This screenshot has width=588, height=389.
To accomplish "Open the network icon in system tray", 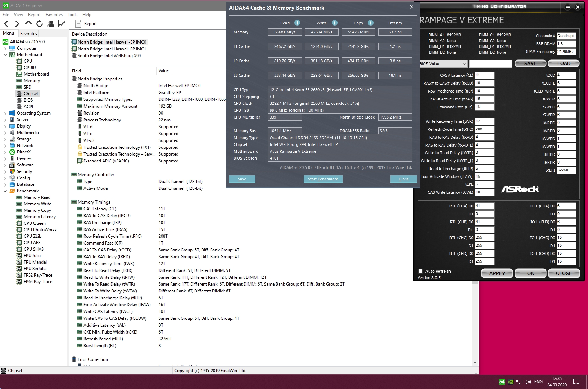I will [x=519, y=382].
